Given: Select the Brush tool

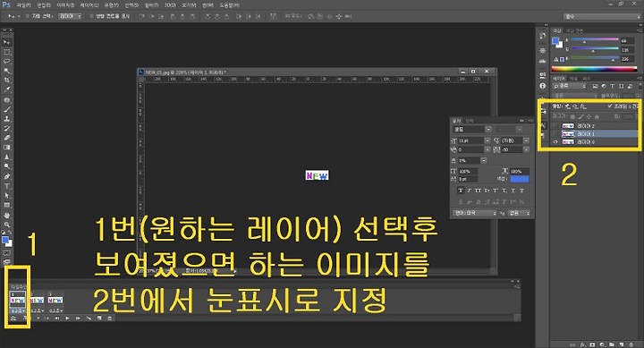Looking at the screenshot, I should point(7,109).
